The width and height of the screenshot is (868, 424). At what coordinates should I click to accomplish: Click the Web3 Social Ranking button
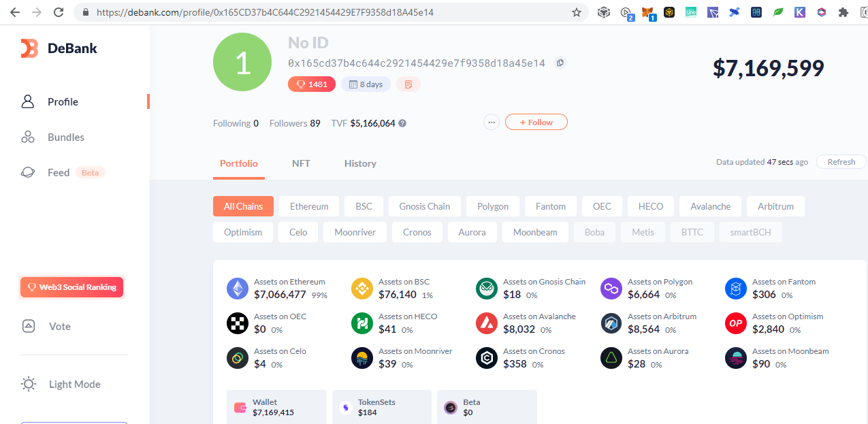click(x=71, y=287)
